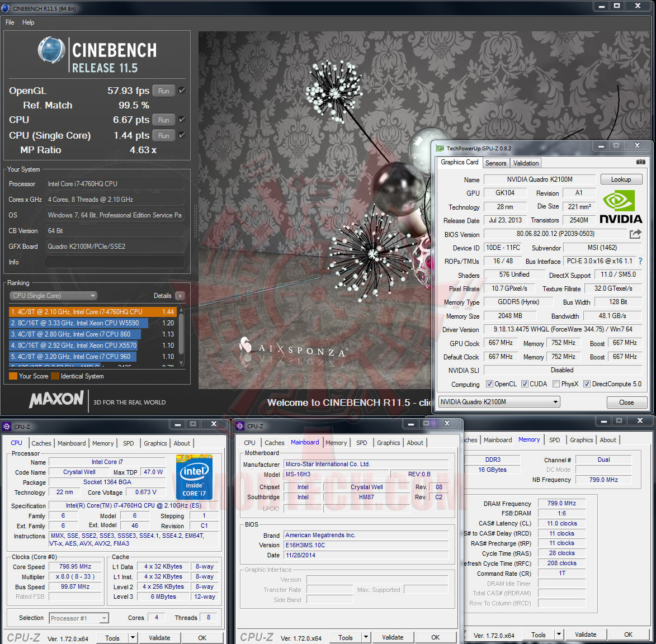Click the Mainboard Model field MS-16H3
The width and height of the screenshot is (656, 644).
coord(336,474)
